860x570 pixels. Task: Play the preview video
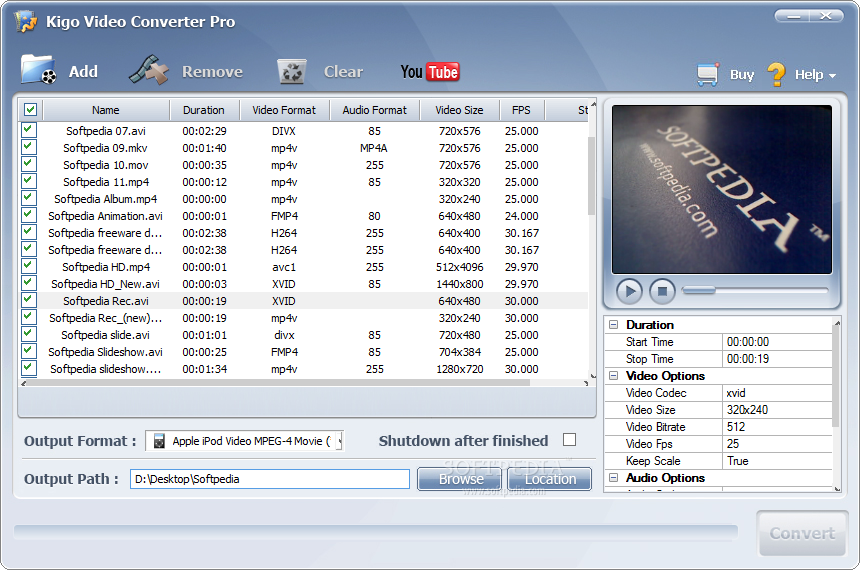click(629, 291)
